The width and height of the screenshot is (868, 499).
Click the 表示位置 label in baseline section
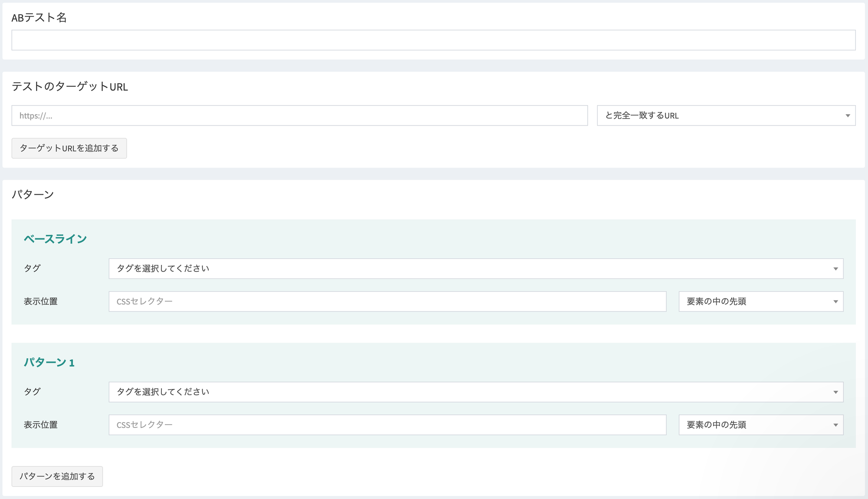coord(40,301)
